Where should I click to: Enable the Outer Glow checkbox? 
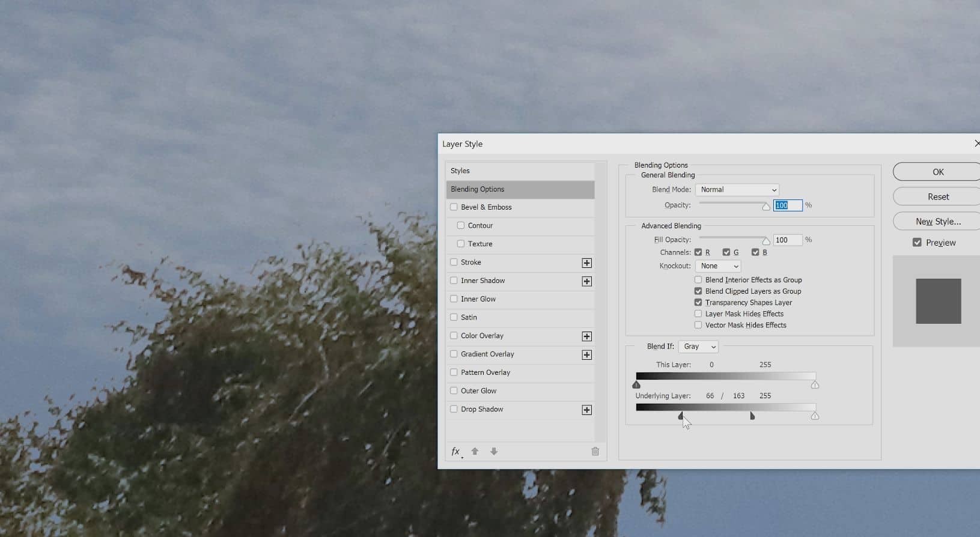coord(454,390)
